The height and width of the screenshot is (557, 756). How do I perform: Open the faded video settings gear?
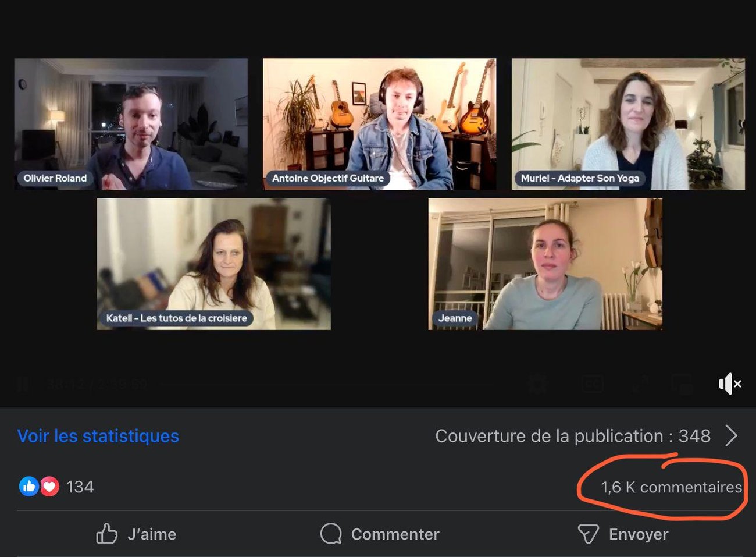pos(537,384)
